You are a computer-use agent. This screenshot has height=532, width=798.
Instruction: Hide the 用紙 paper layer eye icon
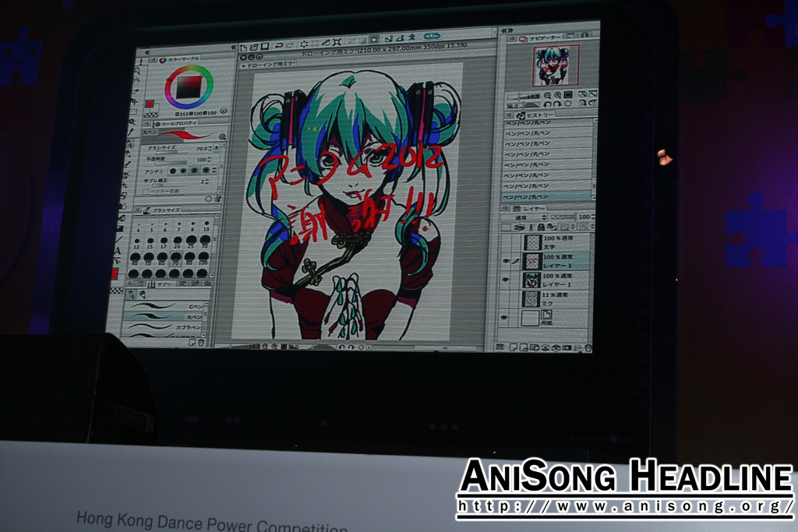tap(504, 317)
